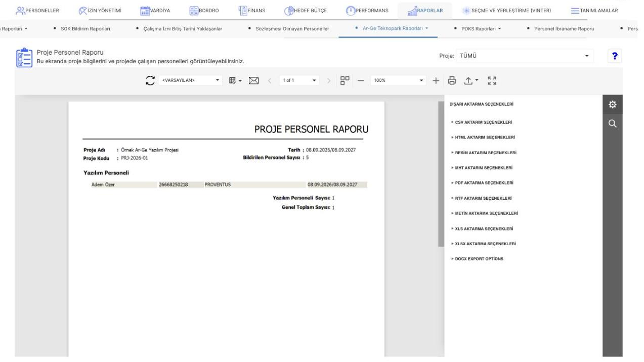Image resolution: width=644 pixels, height=362 pixels.
Task: Open the TANIMLAMALAR menu
Action: pyautogui.click(x=594, y=10)
